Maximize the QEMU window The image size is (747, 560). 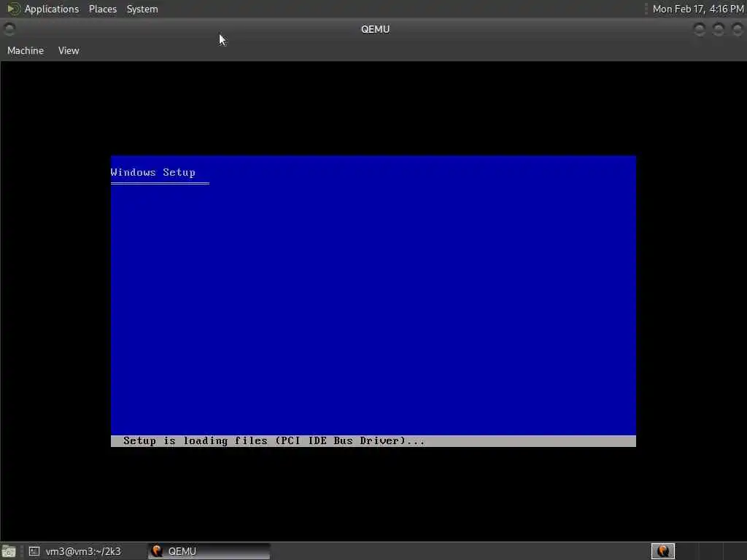coord(719,29)
